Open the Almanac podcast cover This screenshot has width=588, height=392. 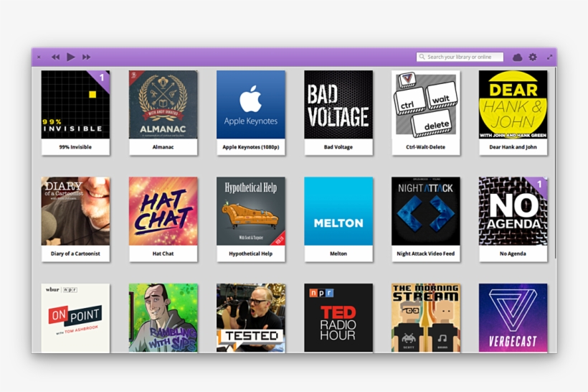point(163,104)
